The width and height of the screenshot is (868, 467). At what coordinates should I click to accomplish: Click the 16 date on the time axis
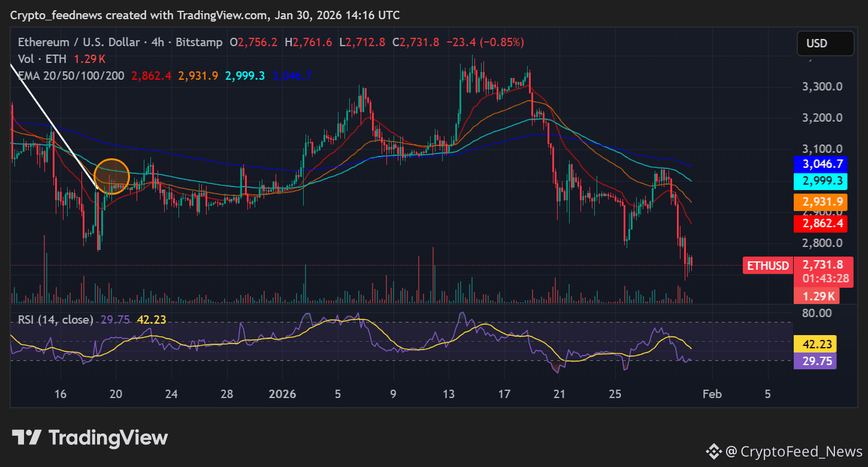click(60, 394)
